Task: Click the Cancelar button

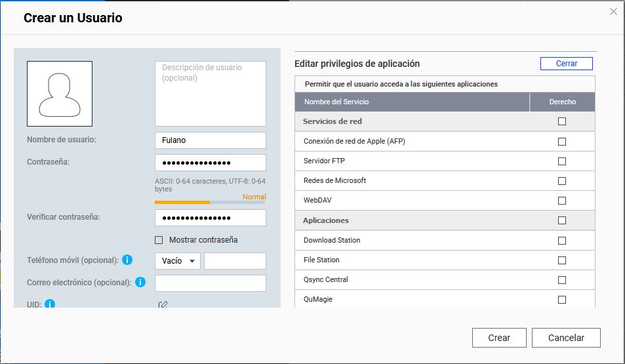Action: click(x=565, y=338)
